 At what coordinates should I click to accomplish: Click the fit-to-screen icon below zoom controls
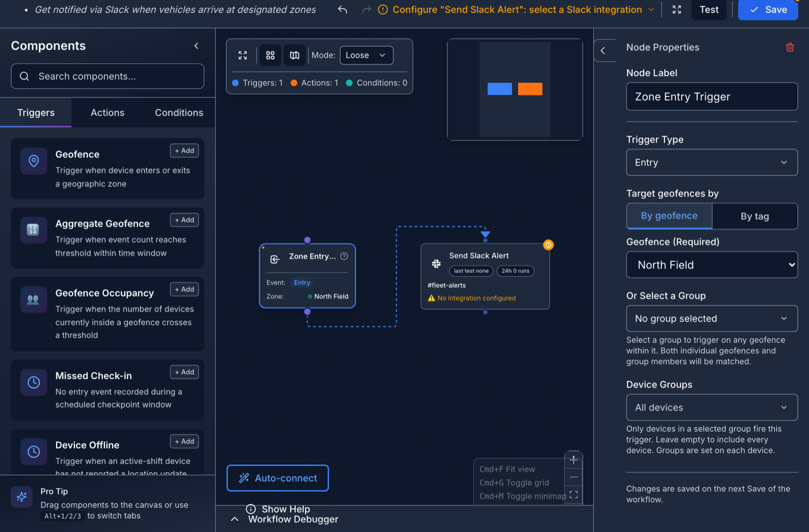coord(573,495)
